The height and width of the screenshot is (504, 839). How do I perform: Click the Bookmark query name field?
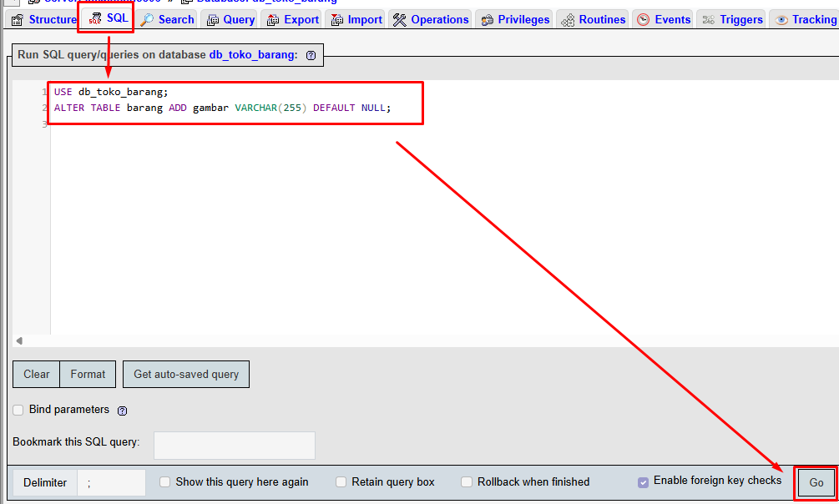(234, 445)
